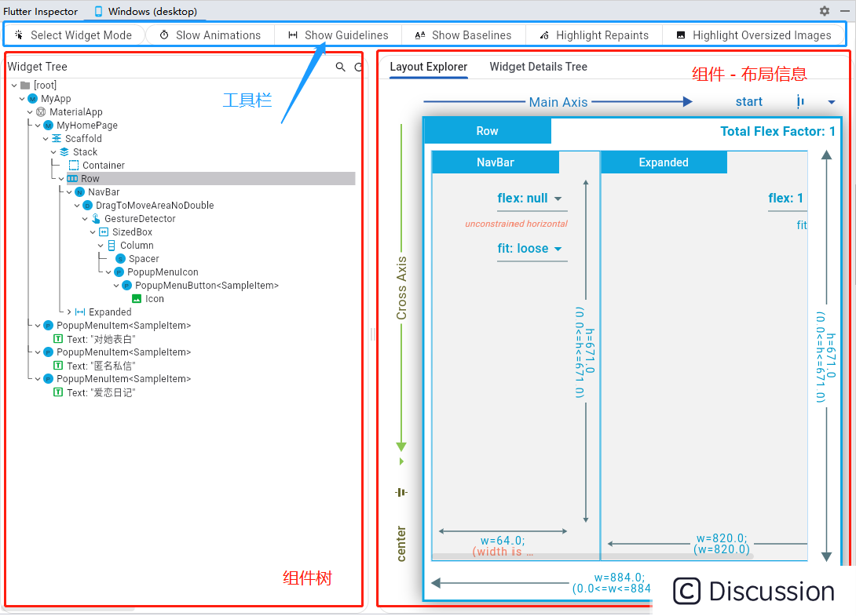Screen dimensions: 856x616
Task: Click the Highlight Repaints icon
Action: pyautogui.click(x=544, y=35)
